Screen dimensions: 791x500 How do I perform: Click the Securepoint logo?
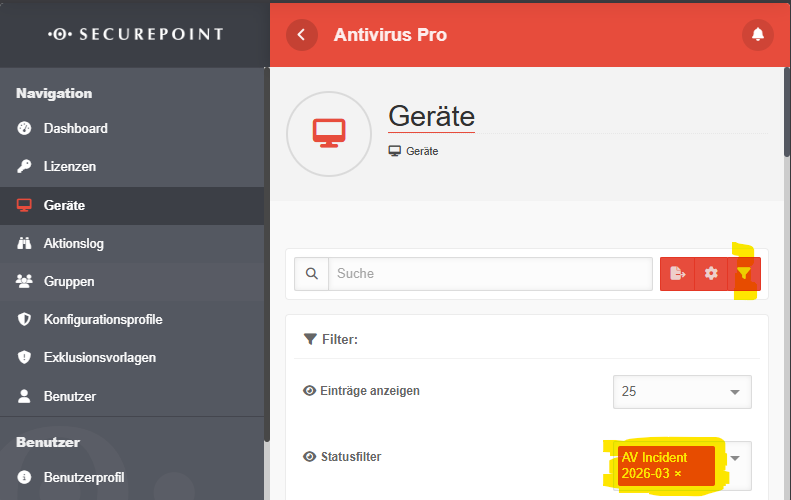point(135,34)
